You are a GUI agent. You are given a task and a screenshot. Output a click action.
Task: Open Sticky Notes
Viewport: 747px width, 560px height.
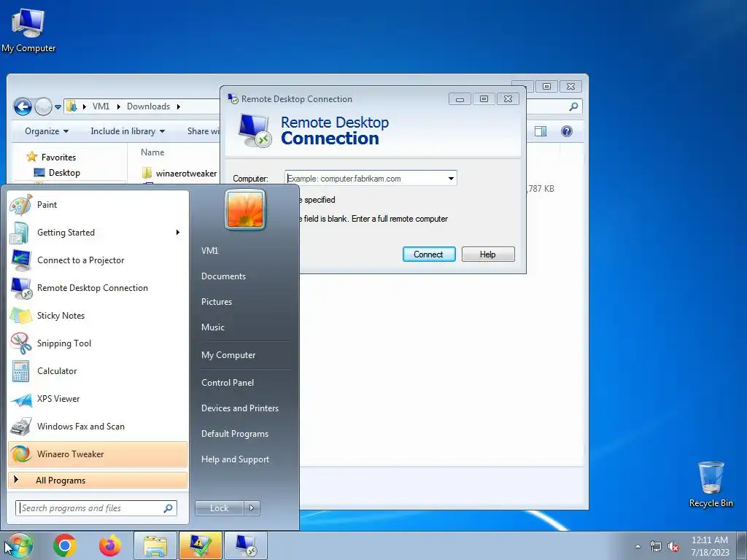pyautogui.click(x=98, y=315)
